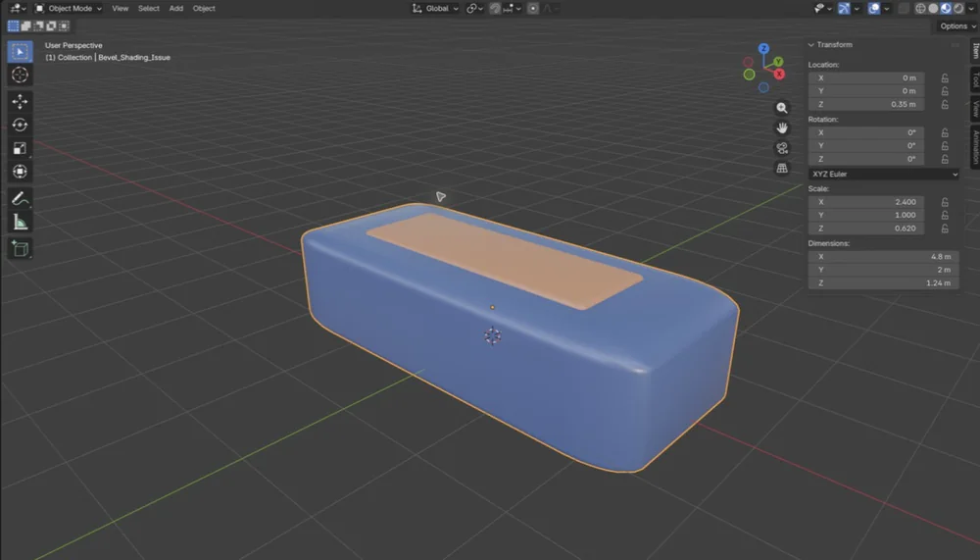Select the Rotate tool

20,126
